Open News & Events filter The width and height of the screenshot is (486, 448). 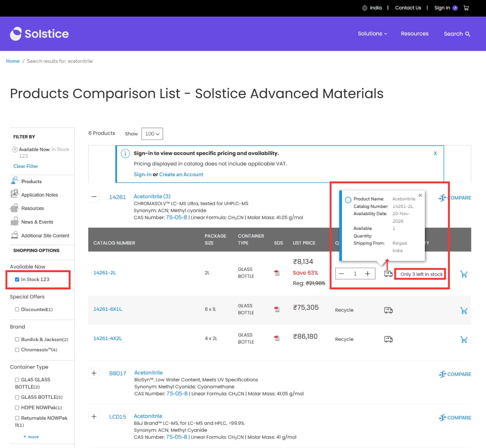(x=37, y=222)
